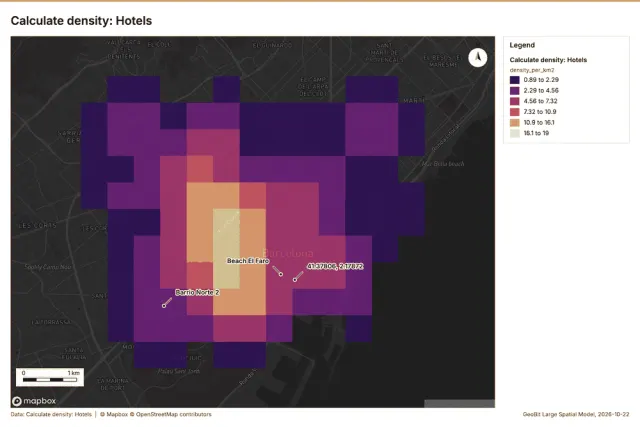Select the 7.32 to 10.9 legend swatch
The height and width of the screenshot is (427, 640).
(515, 112)
